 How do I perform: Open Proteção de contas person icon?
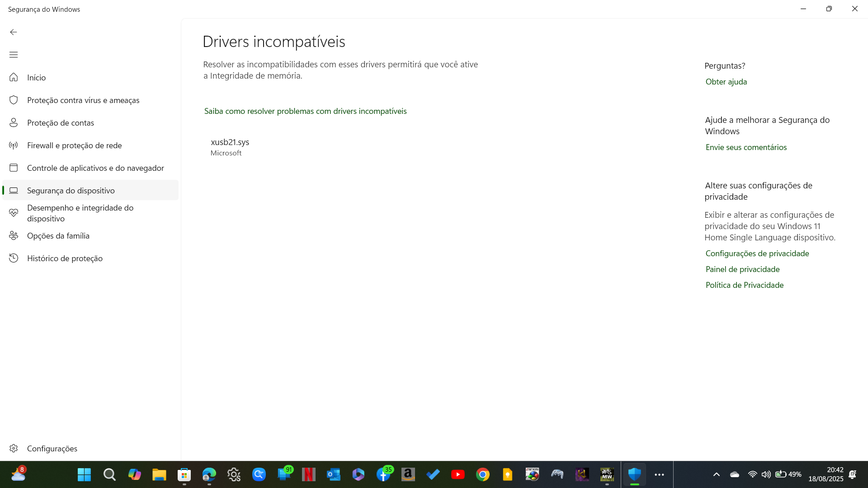coord(14,122)
